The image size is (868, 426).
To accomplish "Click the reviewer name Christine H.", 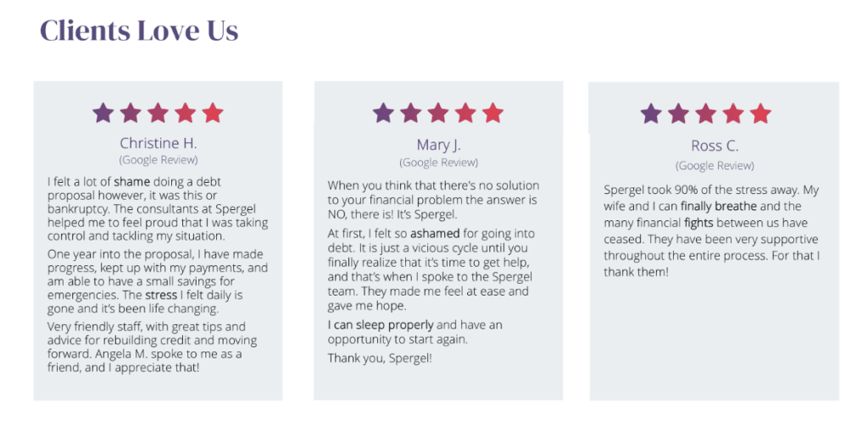I will (x=159, y=143).
